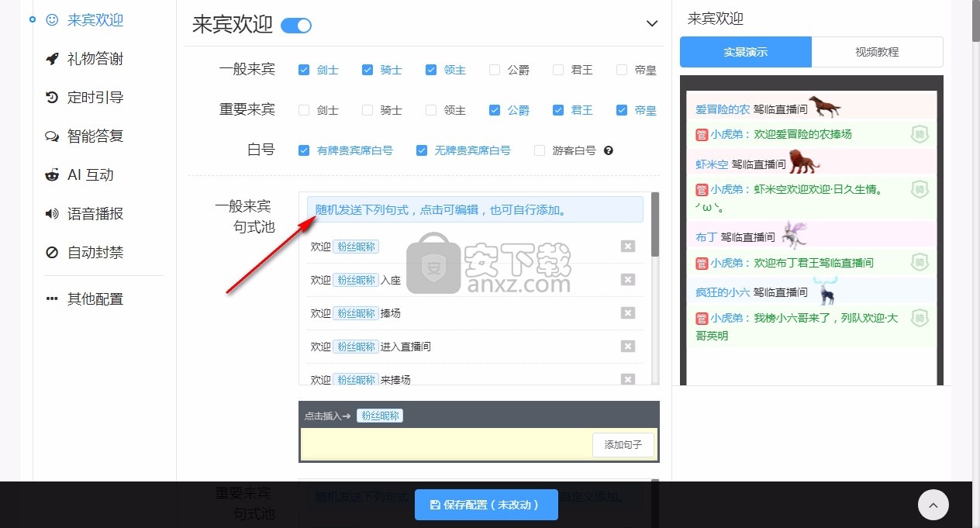The height and width of the screenshot is (528, 980).
Task: Edit the sentence 欢迎 粉丝昵称 捧场
Action: [x=355, y=313]
